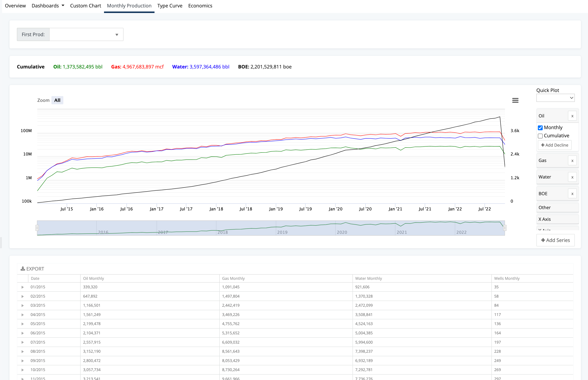588x380 pixels.
Task: Expand the 09/2015 table row
Action: tap(22, 361)
